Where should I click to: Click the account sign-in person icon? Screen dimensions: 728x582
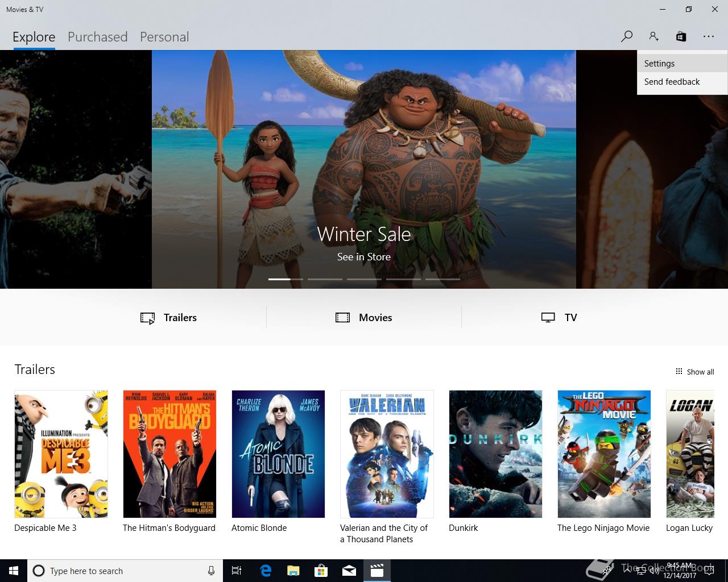click(653, 36)
